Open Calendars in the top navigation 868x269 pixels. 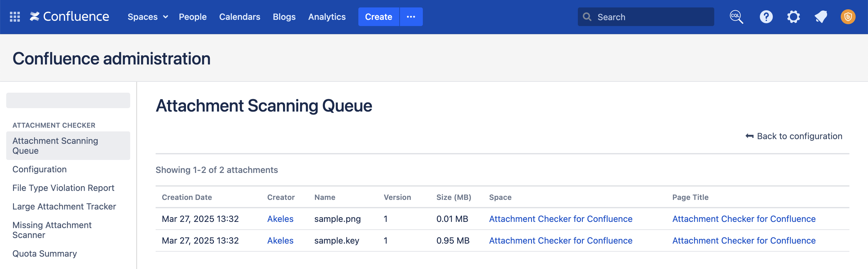pos(240,17)
